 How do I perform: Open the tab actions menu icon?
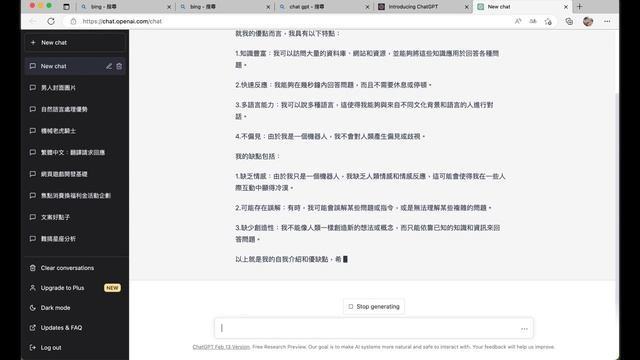point(66,7)
